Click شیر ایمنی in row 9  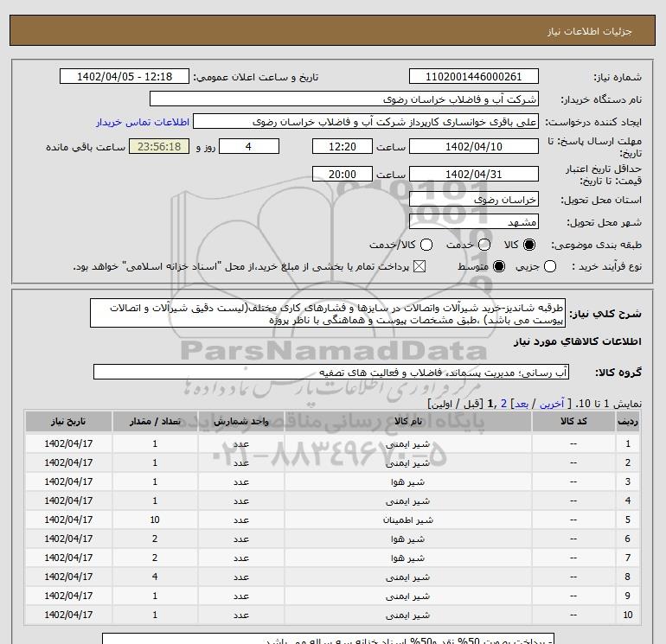(407, 596)
